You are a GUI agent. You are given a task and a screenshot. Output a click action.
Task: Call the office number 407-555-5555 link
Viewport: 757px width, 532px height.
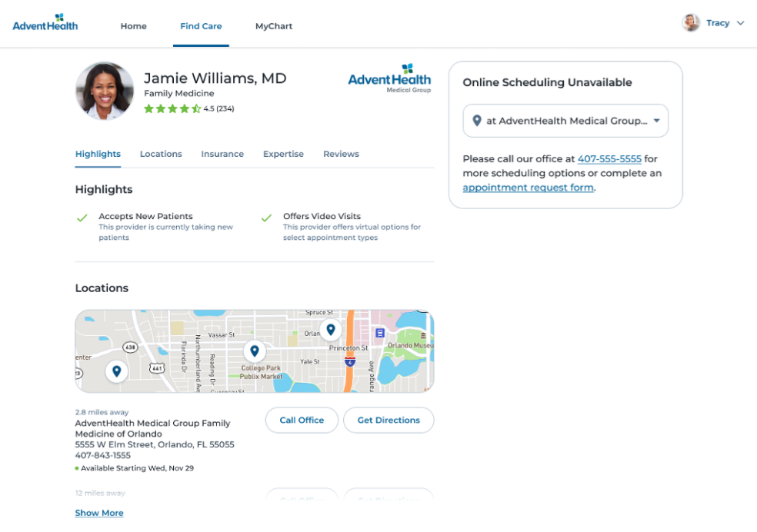tap(609, 158)
